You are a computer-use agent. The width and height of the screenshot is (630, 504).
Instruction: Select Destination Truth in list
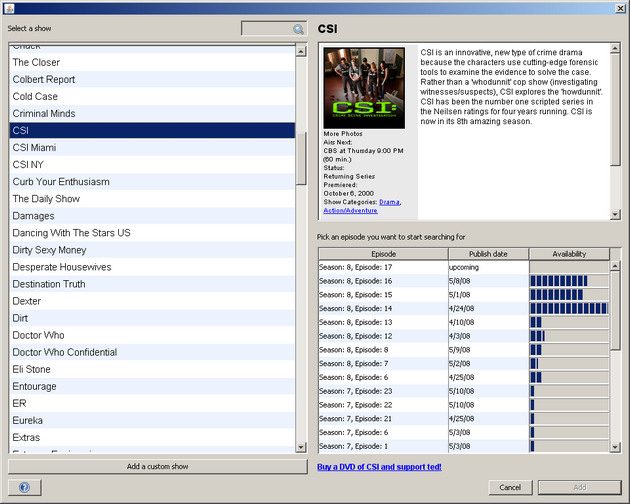[152, 284]
